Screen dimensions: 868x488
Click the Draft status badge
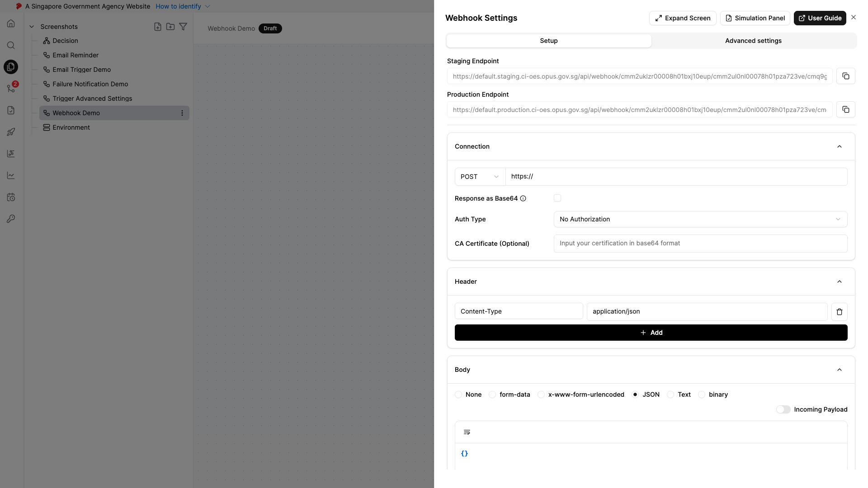pyautogui.click(x=270, y=28)
